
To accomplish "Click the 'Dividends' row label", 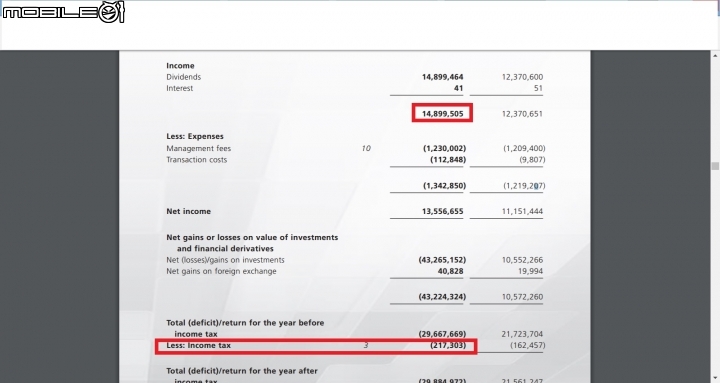I will pos(184,77).
